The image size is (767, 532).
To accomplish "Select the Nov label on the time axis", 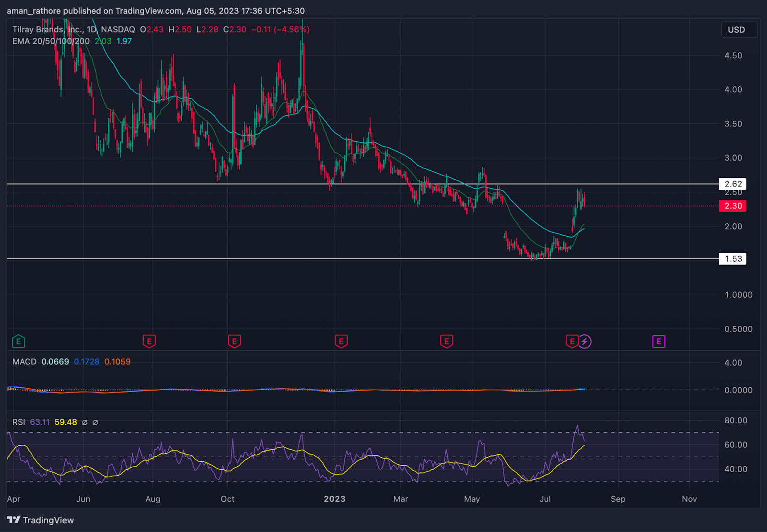I will [689, 499].
